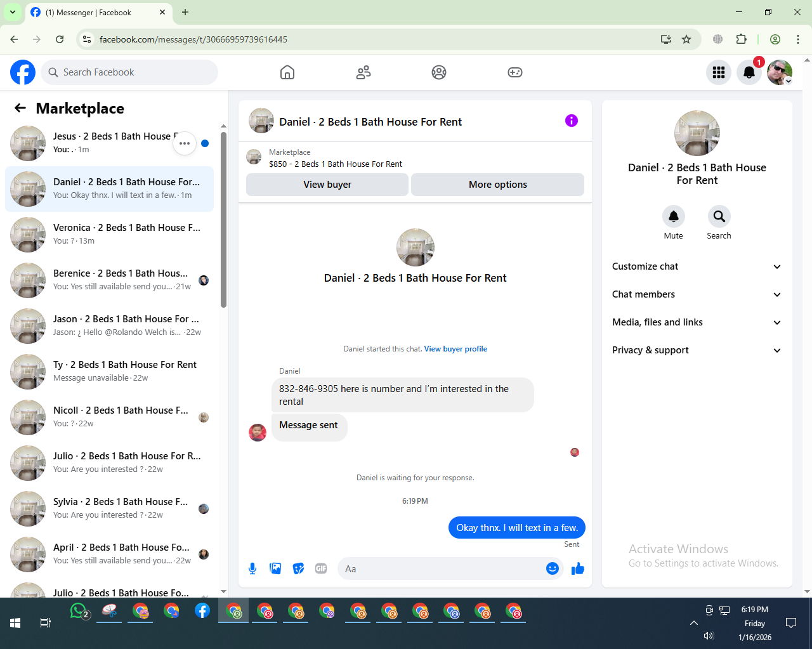Select the Daniel conversation in the list
The height and width of the screenshot is (649, 812).
(x=109, y=189)
